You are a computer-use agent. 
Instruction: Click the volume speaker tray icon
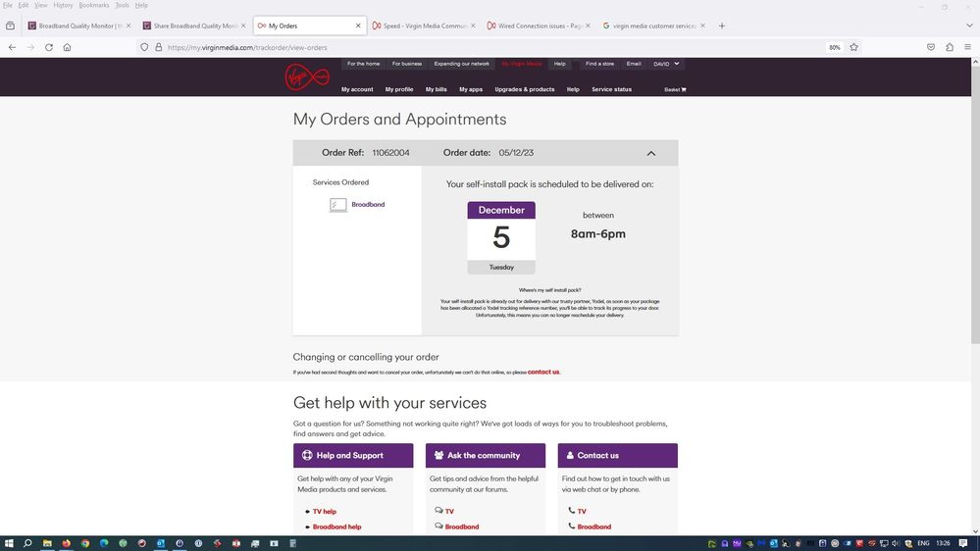coord(896,543)
